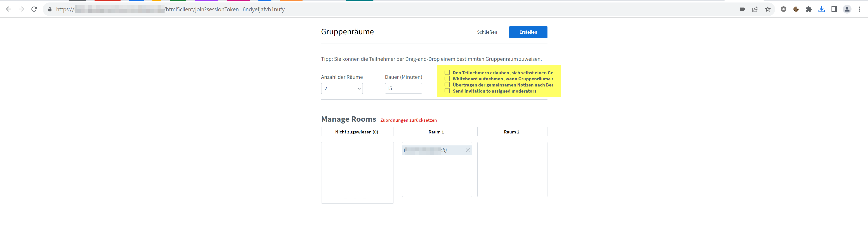Click the 'Dauer (Minuten)' input field
This screenshot has height=252, width=868.
coord(403,88)
